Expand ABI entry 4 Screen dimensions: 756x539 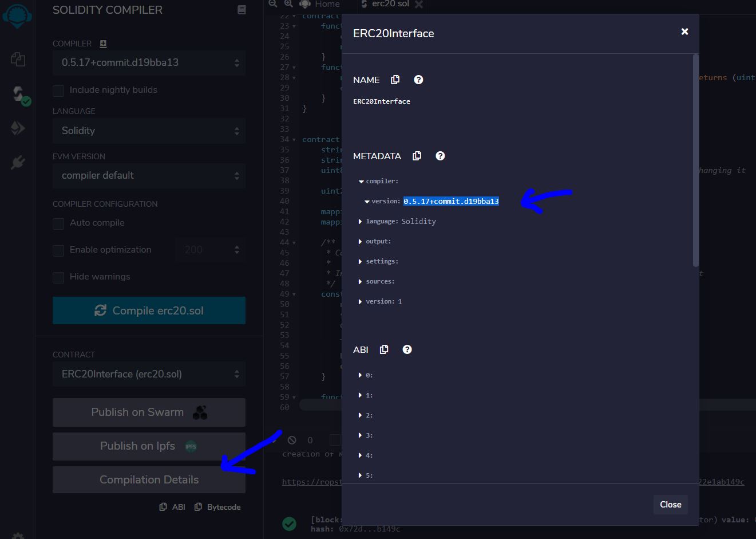tap(360, 455)
